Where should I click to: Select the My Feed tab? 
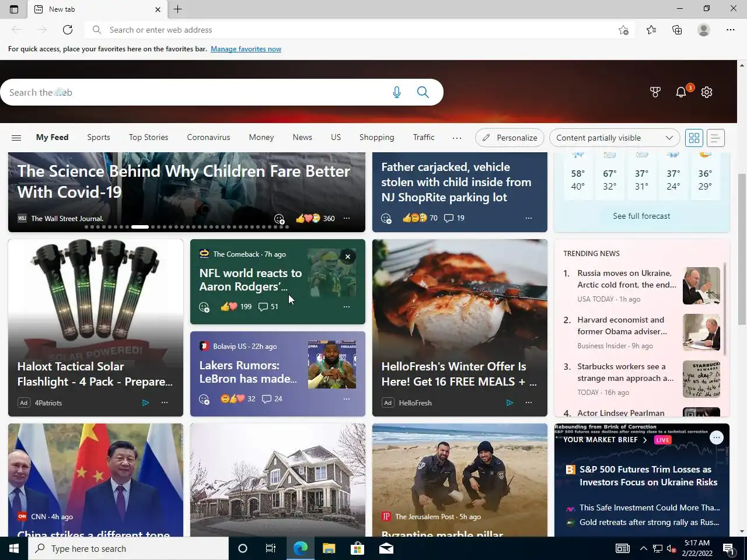click(52, 138)
